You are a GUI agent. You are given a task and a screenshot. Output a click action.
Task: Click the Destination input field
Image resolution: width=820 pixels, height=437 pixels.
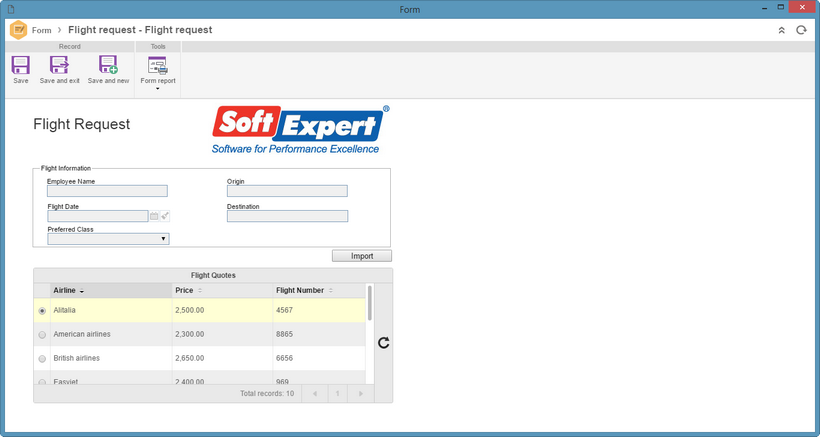point(287,216)
